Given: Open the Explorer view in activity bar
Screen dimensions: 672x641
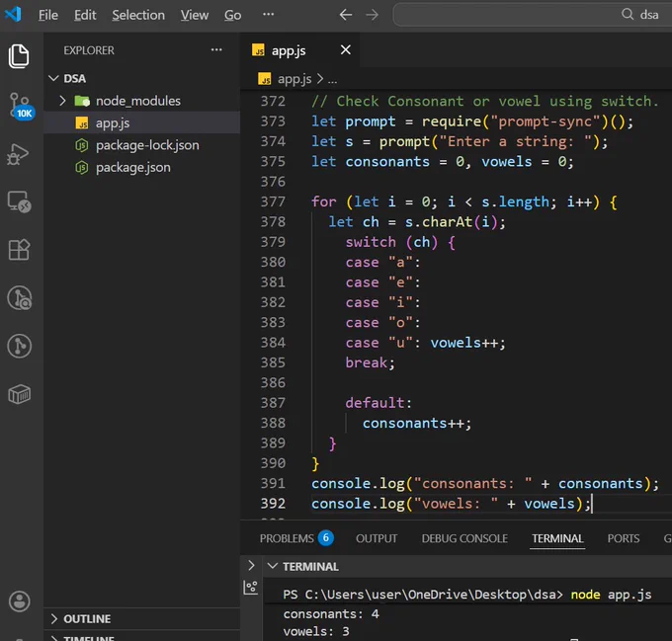Looking at the screenshot, I should click(x=19, y=56).
